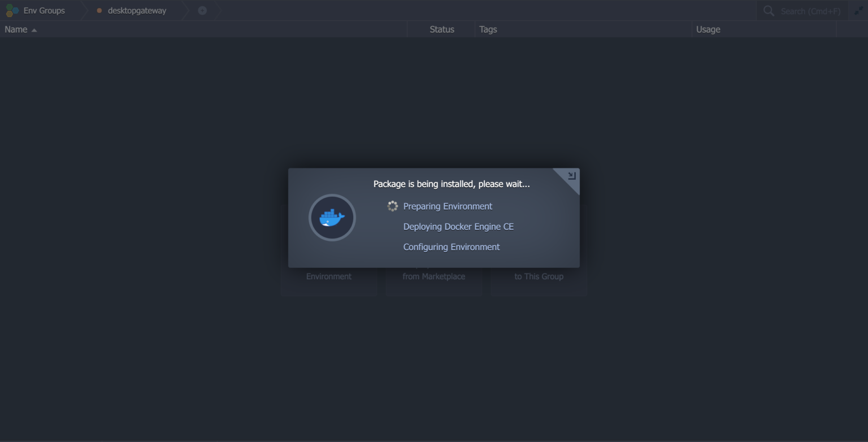Click the orange status dot beside desktopgateway

pyautogui.click(x=98, y=10)
